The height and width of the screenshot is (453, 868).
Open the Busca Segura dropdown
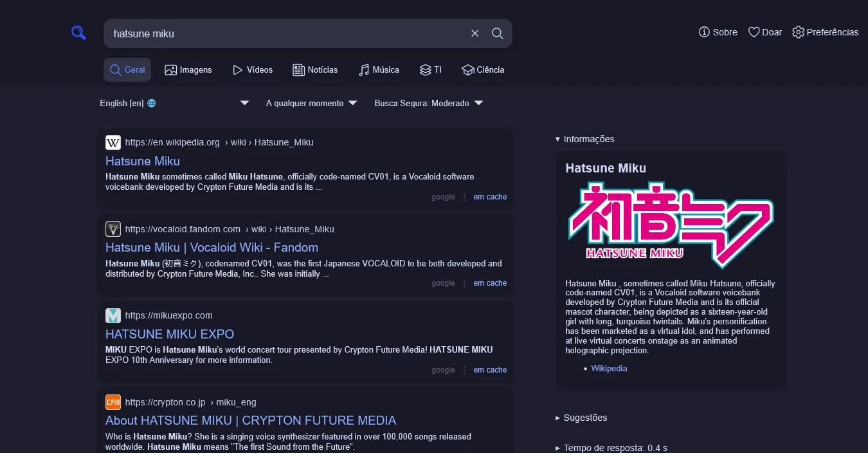pyautogui.click(x=428, y=103)
